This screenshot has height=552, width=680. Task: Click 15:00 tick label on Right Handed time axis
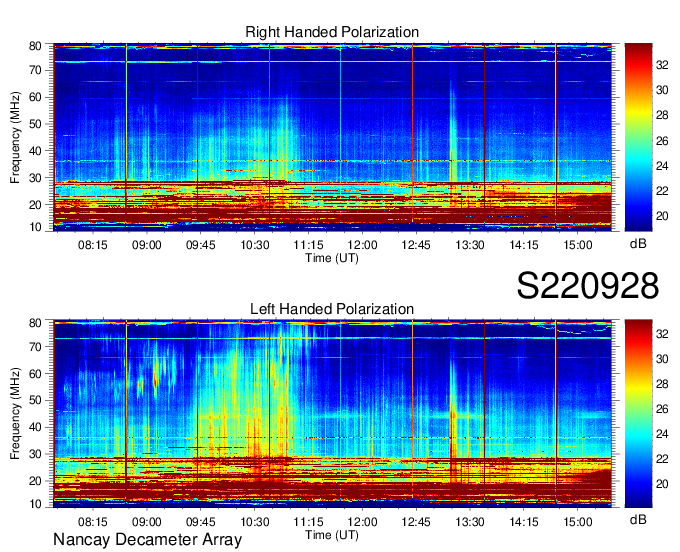coord(578,245)
